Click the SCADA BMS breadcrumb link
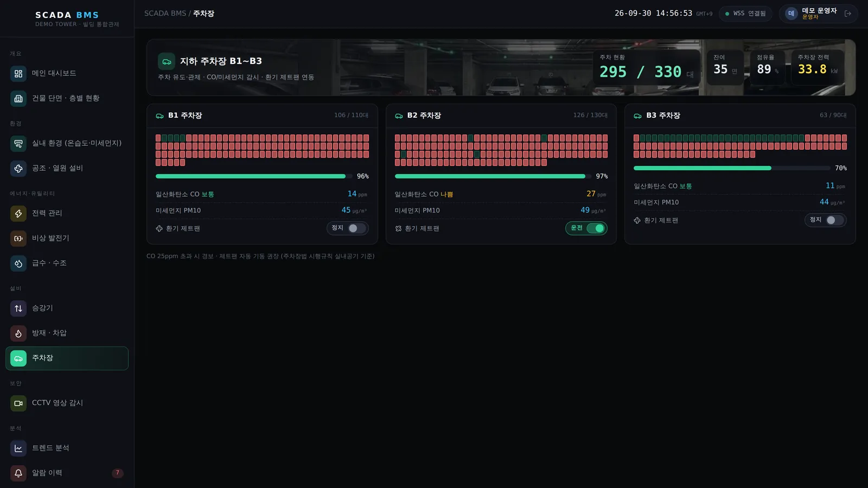The width and height of the screenshot is (868, 488). point(165,14)
